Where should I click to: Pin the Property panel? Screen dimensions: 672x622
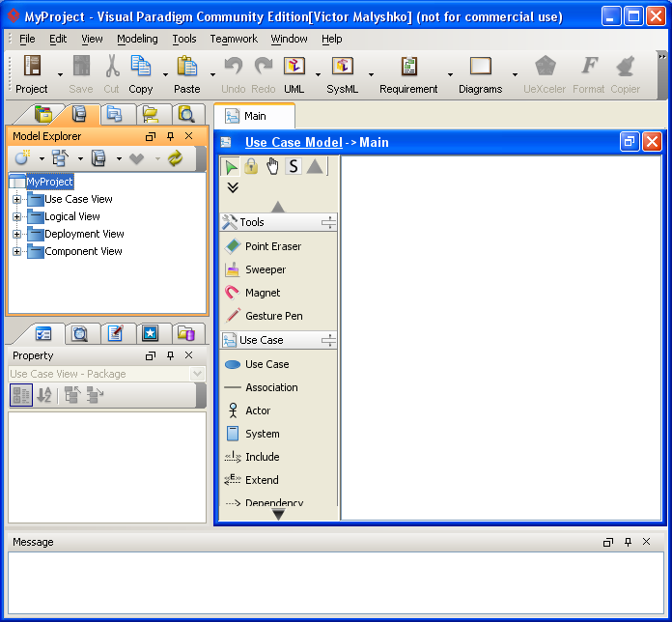pos(171,355)
